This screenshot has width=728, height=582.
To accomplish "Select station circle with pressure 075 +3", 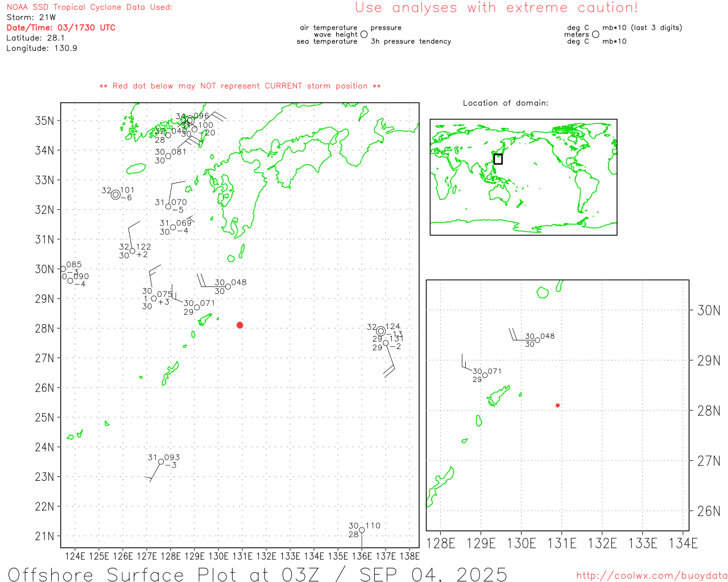I will click(x=154, y=298).
